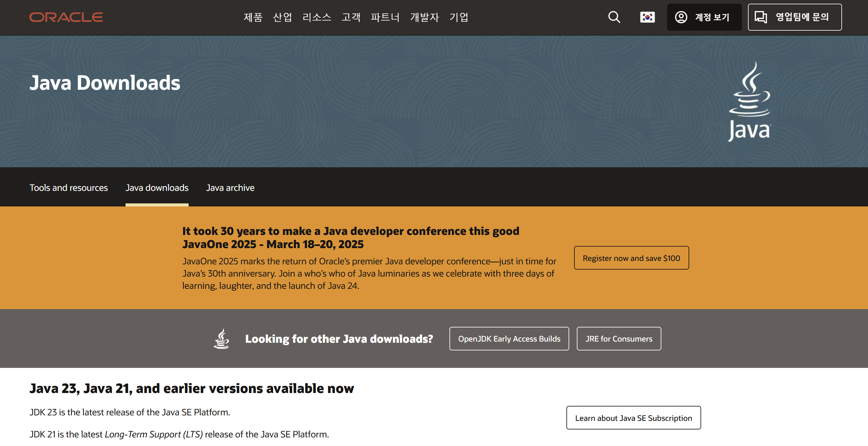Open the 파트너 menu

click(x=385, y=17)
